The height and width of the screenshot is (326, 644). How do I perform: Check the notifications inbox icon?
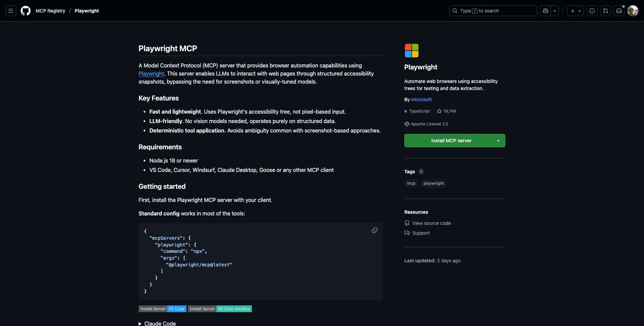[619, 11]
